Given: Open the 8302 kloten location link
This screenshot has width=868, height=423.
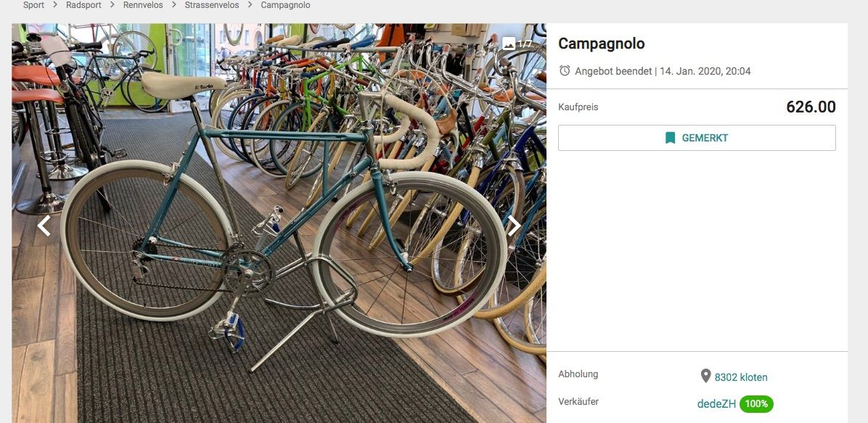Looking at the screenshot, I should click(x=741, y=377).
